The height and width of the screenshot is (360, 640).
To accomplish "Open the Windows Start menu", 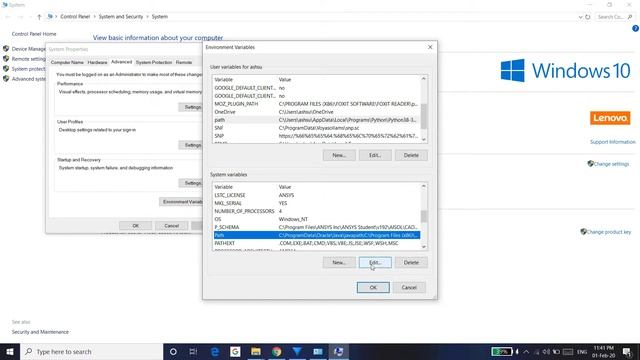I will click(x=10, y=351).
